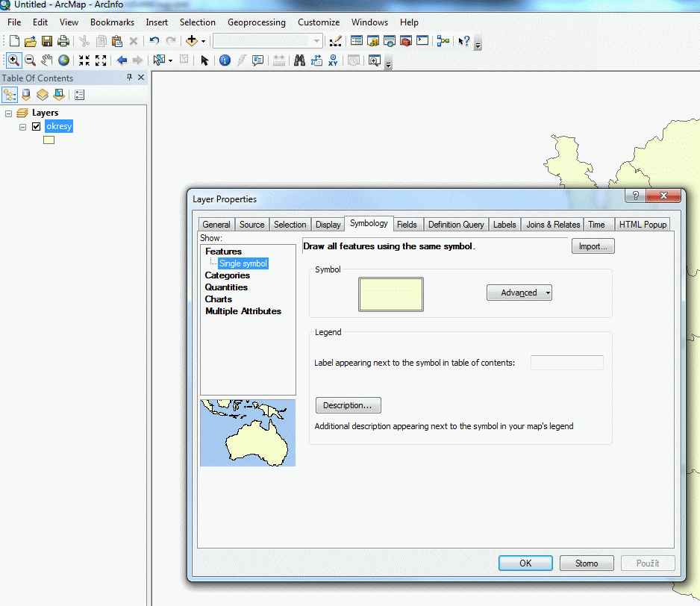The width and height of the screenshot is (700, 606).
Task: Collapse the Layers data frame
Action: [8, 113]
